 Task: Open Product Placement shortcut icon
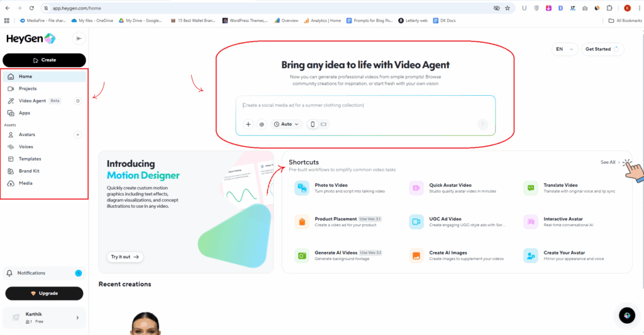[302, 222]
